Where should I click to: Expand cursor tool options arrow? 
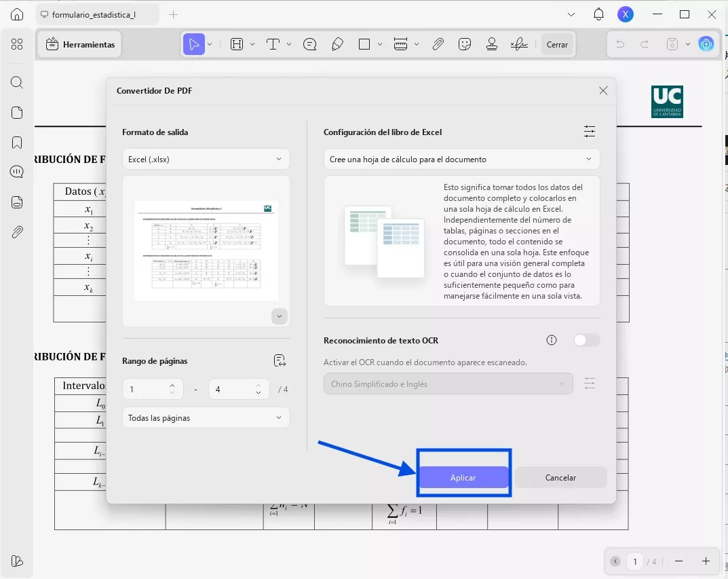point(210,45)
